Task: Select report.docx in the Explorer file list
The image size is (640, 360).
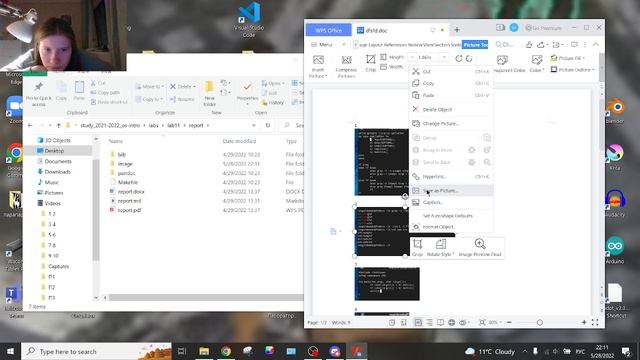Action: tap(131, 191)
